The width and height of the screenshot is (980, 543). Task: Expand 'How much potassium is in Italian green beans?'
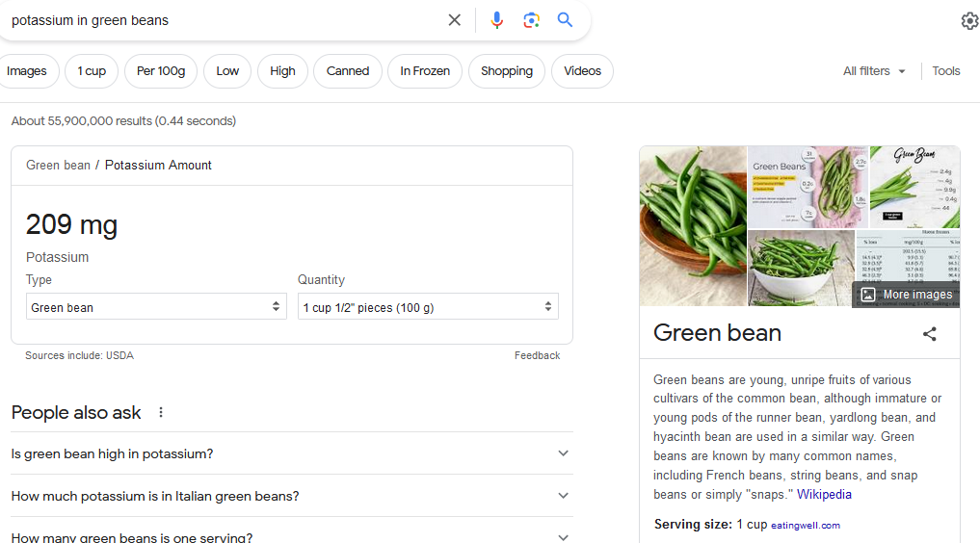point(292,496)
